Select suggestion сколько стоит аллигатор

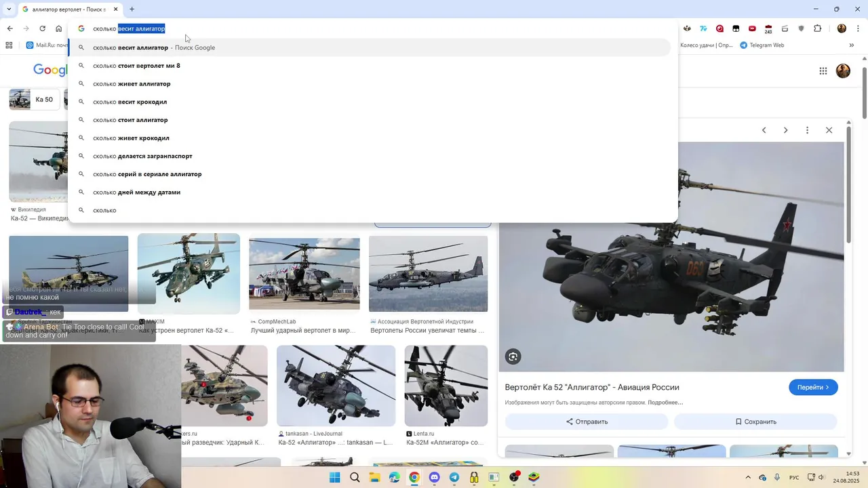pyautogui.click(x=369, y=120)
